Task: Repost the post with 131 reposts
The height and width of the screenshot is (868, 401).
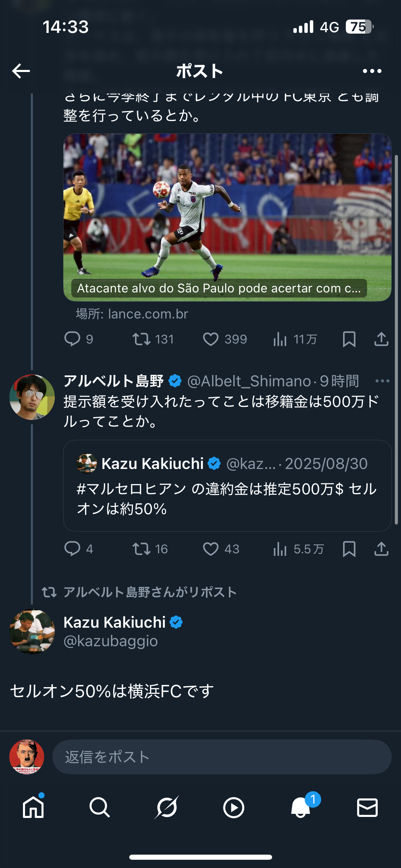Action: 141,339
